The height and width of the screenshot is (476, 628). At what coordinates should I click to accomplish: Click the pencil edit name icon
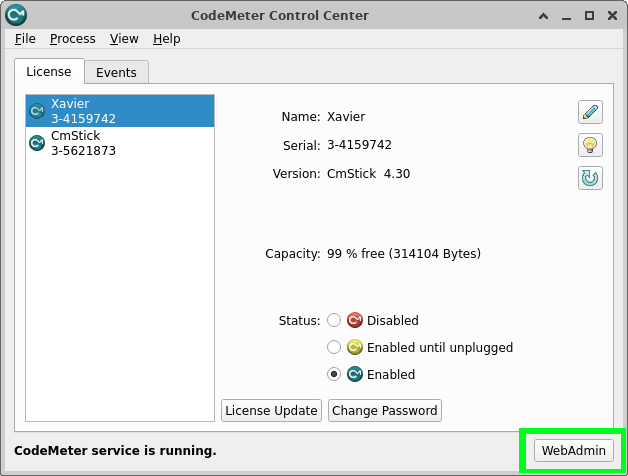coord(590,112)
